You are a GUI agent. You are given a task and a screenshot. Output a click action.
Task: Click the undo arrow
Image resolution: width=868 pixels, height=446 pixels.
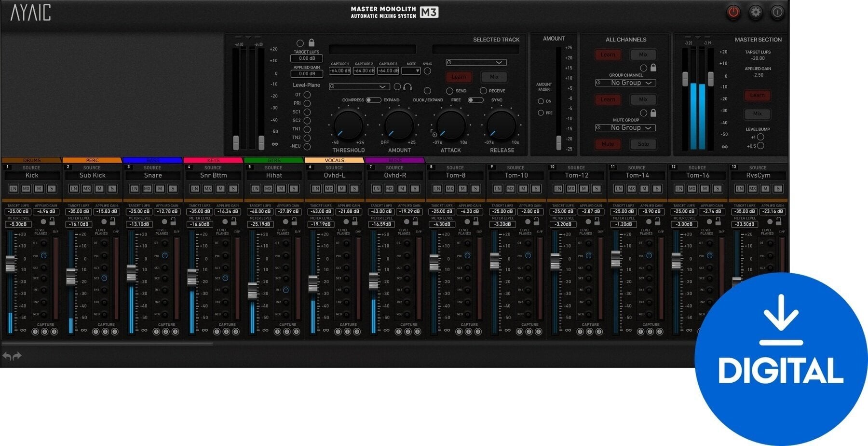click(7, 356)
